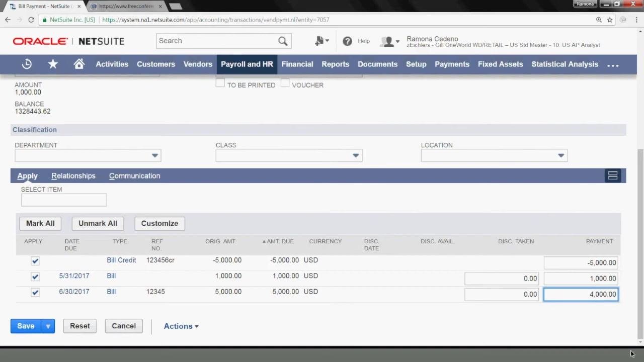
Task: Click the Select Item input field
Action: (x=64, y=200)
